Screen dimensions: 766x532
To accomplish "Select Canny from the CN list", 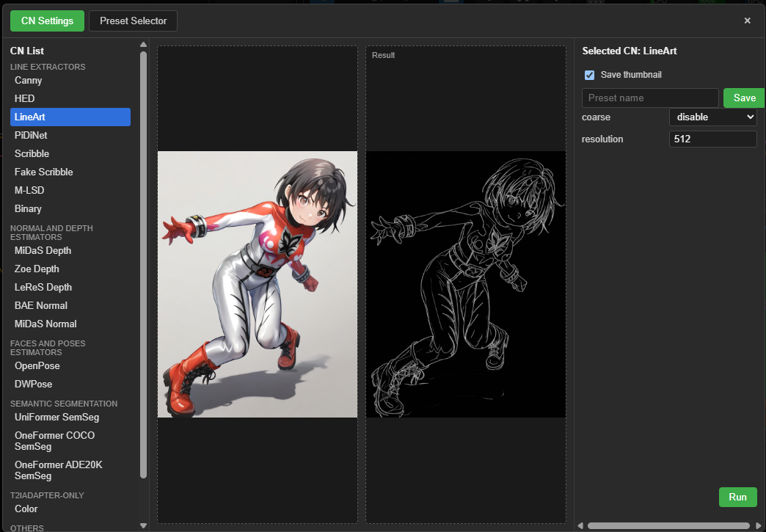I will tap(70, 80).
